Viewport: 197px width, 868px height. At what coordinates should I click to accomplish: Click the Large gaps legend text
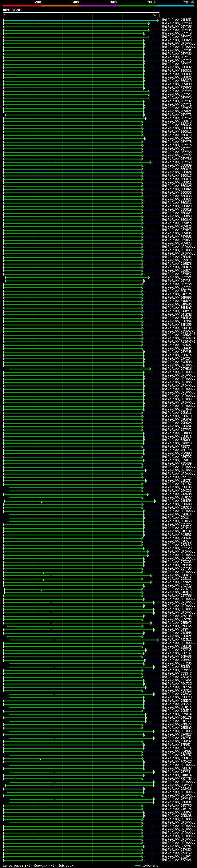[38, 865]
